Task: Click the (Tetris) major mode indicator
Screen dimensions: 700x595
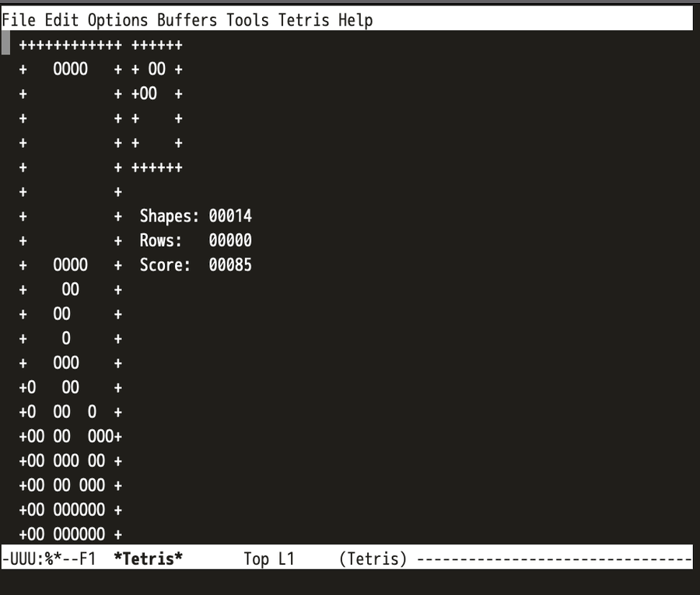Action: pos(373,558)
